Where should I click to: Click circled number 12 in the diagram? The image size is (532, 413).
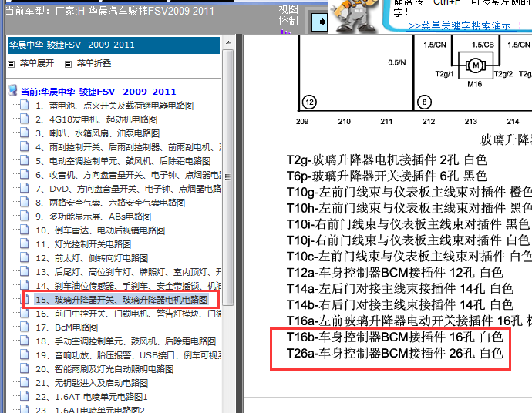pos(309,102)
